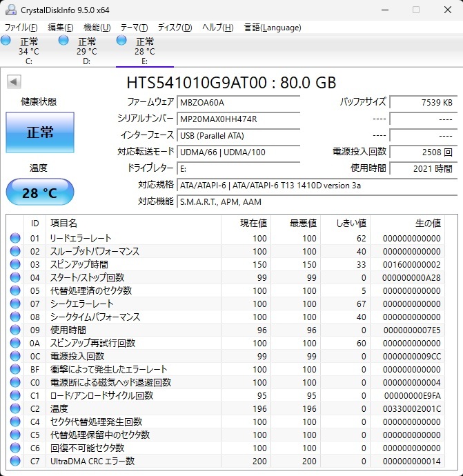Viewport: 463px width, 476px height.
Task: Select drive C: status orb icon
Action: (x=6, y=41)
